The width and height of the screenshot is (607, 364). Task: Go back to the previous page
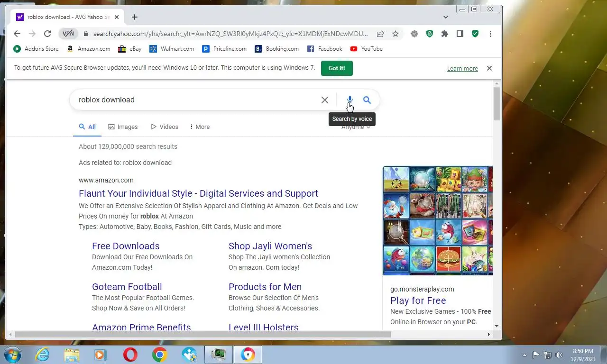coord(17,34)
